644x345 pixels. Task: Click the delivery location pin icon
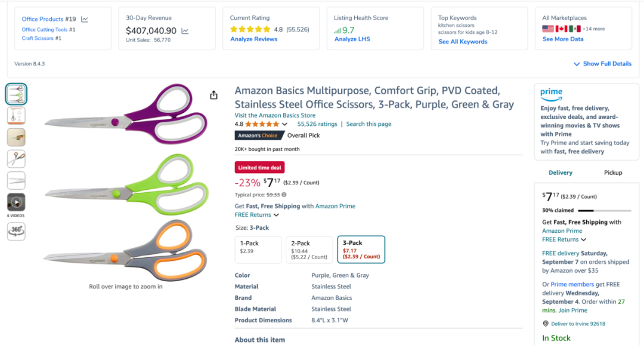[545, 324]
